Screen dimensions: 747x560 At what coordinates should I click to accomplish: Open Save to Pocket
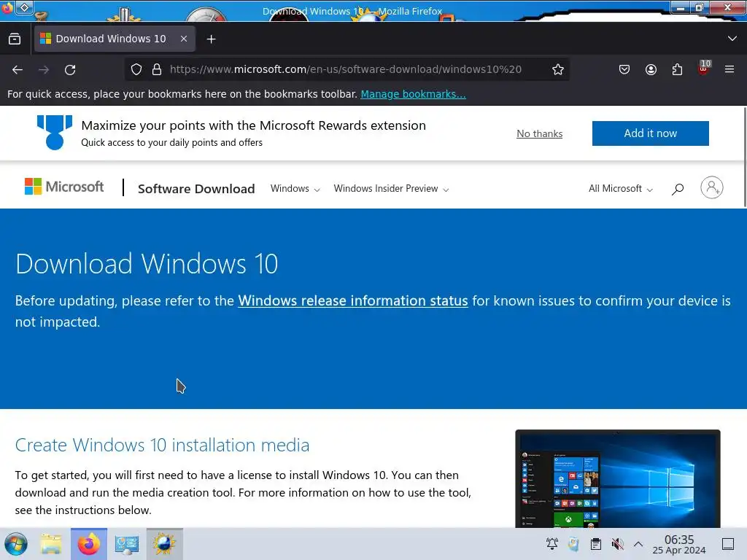[x=624, y=69]
